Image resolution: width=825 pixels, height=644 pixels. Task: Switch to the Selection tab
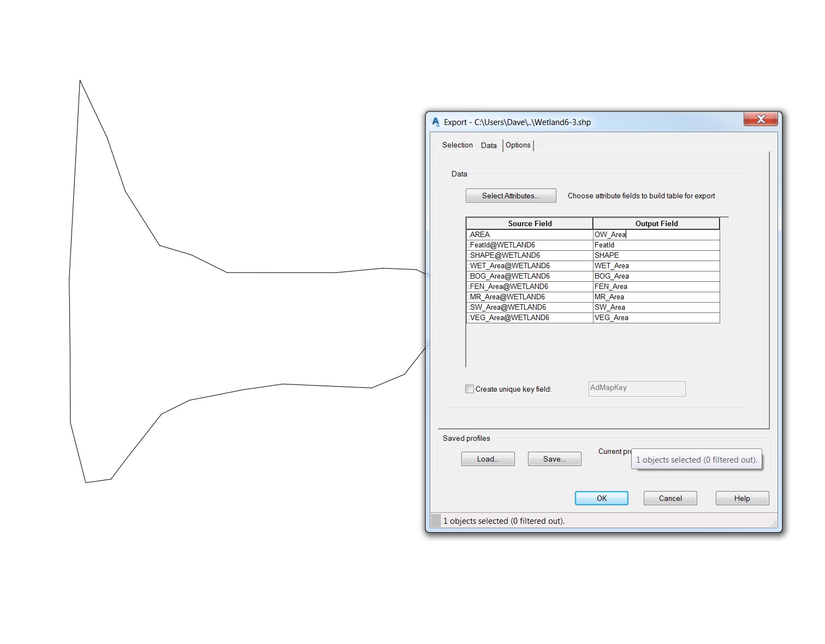[457, 145]
